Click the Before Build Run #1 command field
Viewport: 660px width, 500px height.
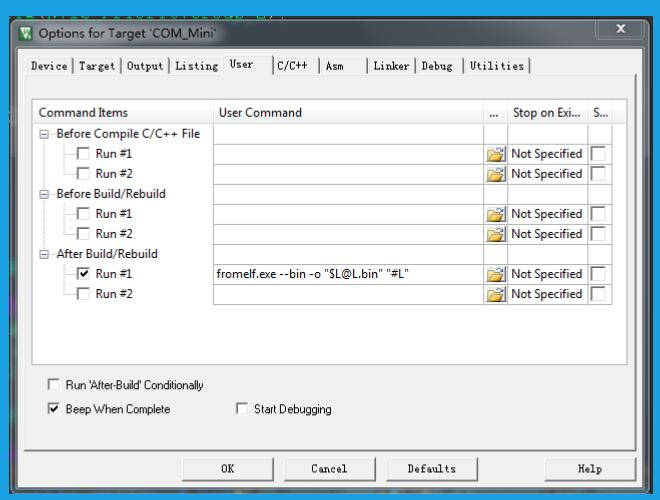click(348, 214)
